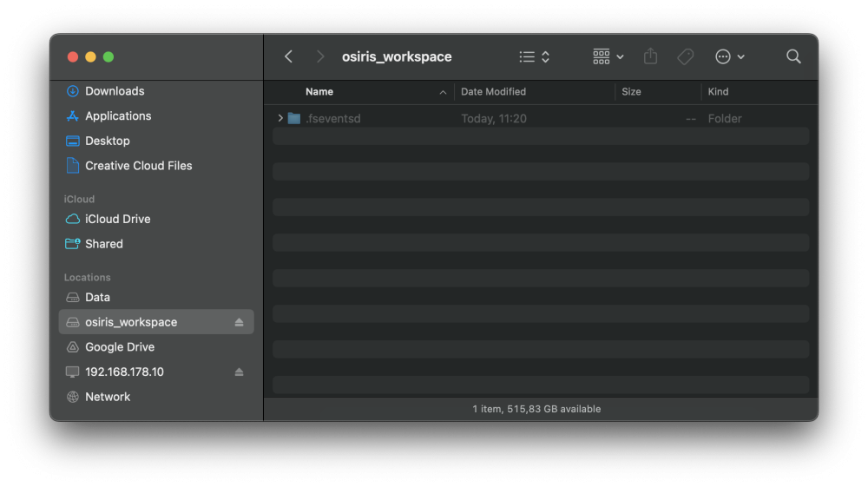Expand the .fseventsd folder
The image size is (868, 487).
(280, 118)
